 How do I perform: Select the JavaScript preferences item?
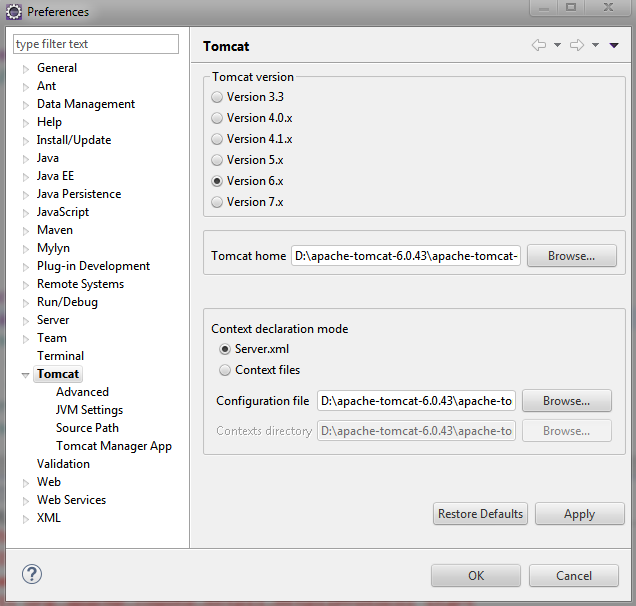pyautogui.click(x=63, y=212)
